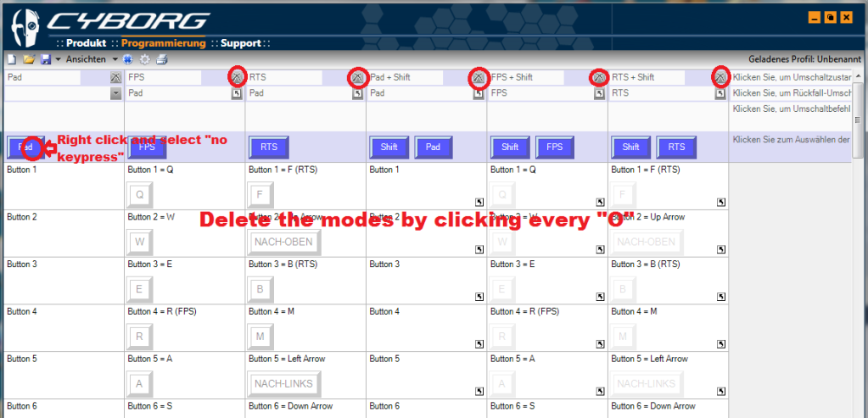Screen dimensions: 868x418
Task: Delete the FPS + Shift mode via X icon
Action: (599, 78)
